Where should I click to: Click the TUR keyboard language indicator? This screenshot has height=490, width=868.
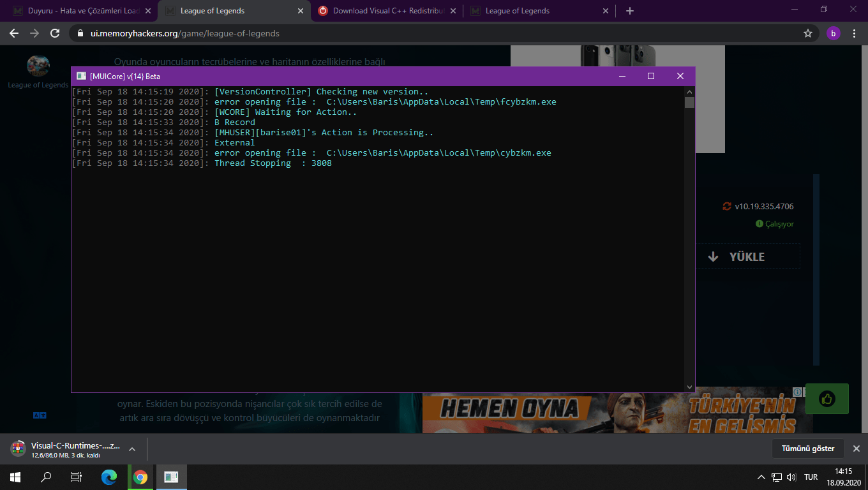[811, 477]
